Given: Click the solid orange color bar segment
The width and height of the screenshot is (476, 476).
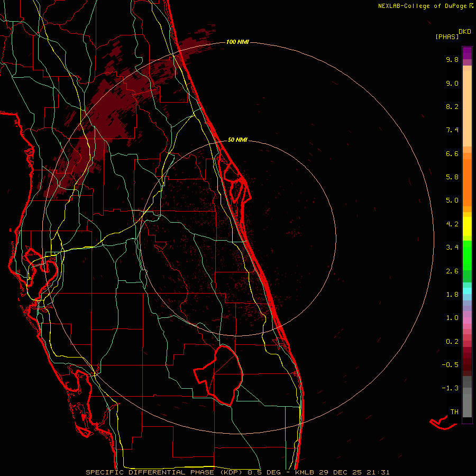Looking at the screenshot, I should [467, 182].
